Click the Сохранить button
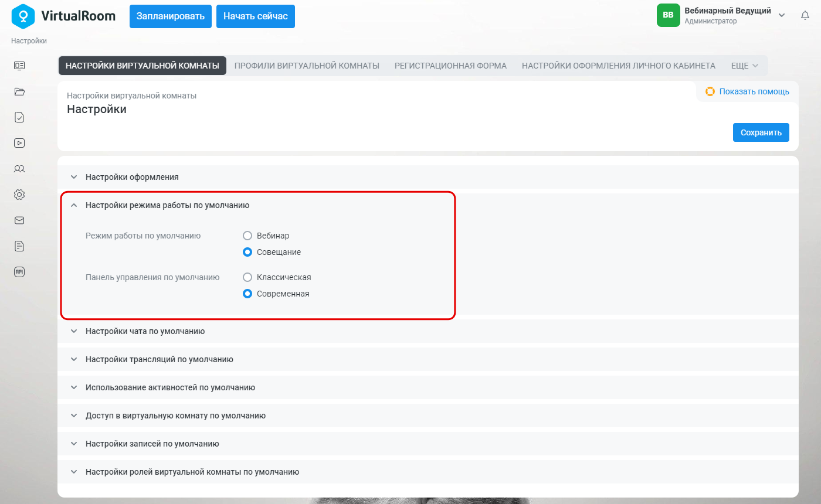This screenshot has height=504, width=821. pyautogui.click(x=761, y=132)
